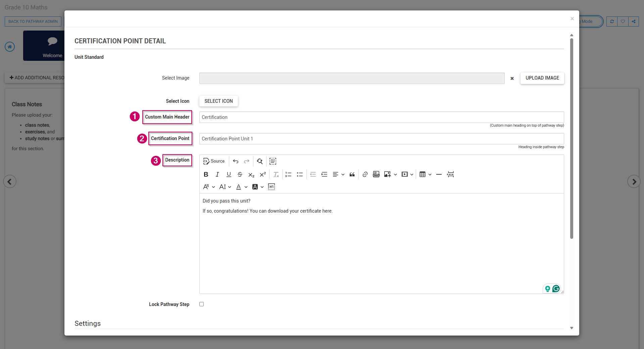644x349 pixels.
Task: Toggle bold formatting in the description editor
Action: 206,174
